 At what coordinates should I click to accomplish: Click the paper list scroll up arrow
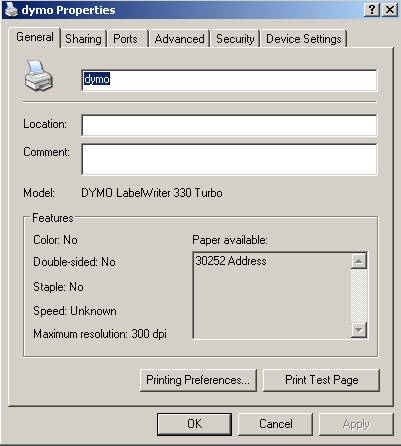pyautogui.click(x=359, y=261)
